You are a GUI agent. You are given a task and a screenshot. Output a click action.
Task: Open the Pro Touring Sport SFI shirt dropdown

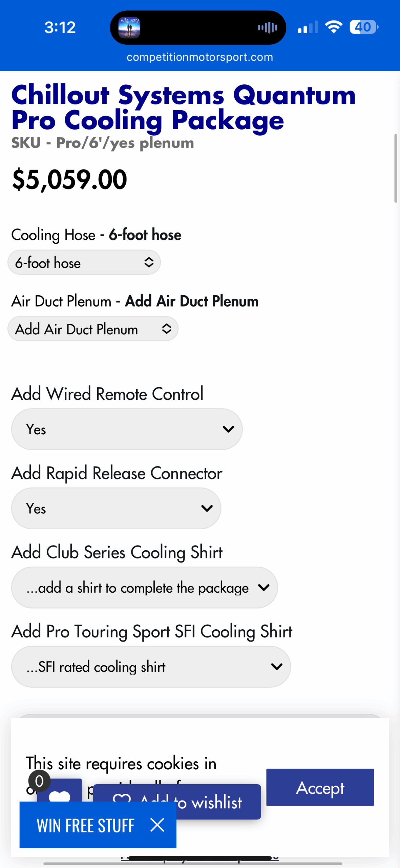(x=151, y=667)
